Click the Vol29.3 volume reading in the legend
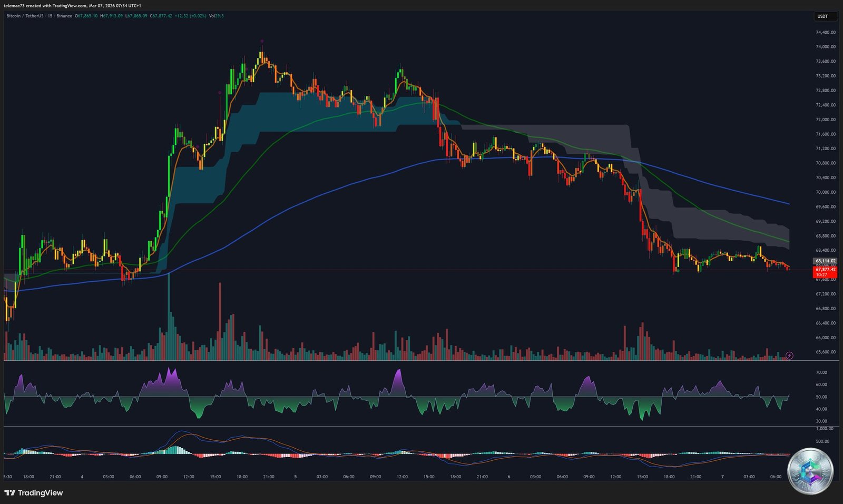Image resolution: width=843 pixels, height=504 pixels. [x=216, y=16]
